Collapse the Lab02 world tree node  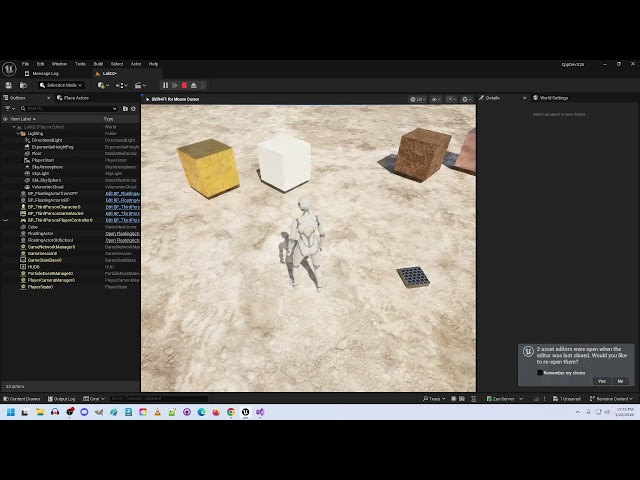tap(14, 127)
